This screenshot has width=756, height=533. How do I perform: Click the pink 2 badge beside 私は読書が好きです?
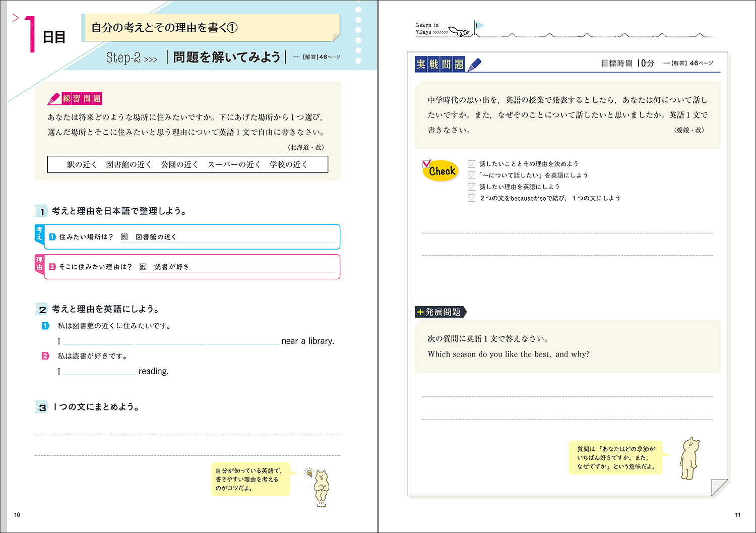point(45,356)
